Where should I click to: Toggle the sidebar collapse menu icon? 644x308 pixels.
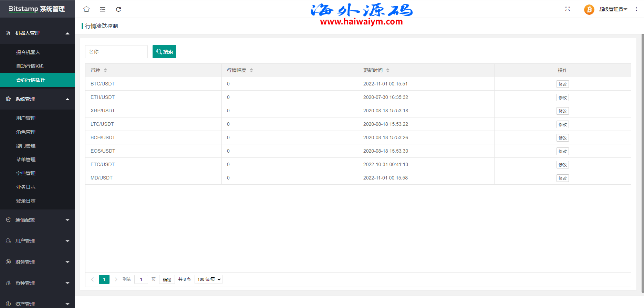coord(103,9)
